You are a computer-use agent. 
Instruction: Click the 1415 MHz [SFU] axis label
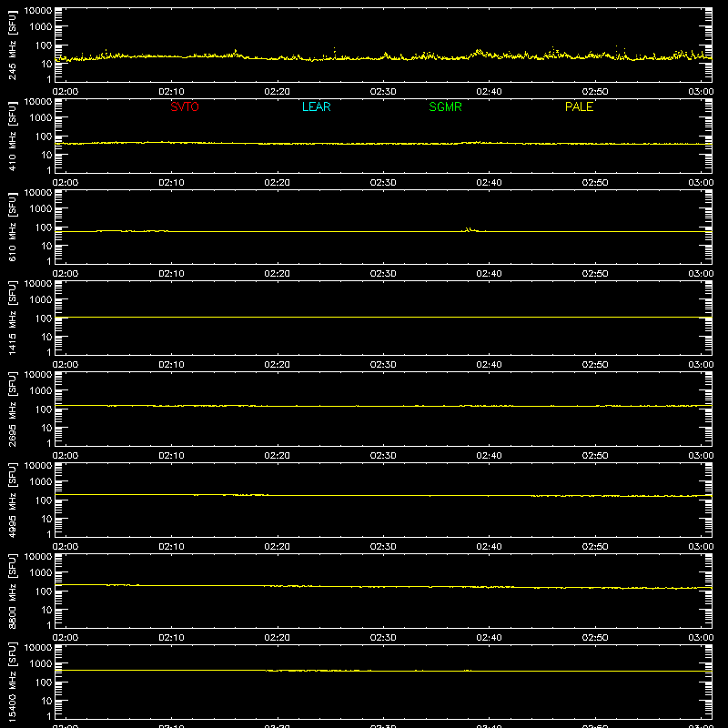pyautogui.click(x=13, y=318)
